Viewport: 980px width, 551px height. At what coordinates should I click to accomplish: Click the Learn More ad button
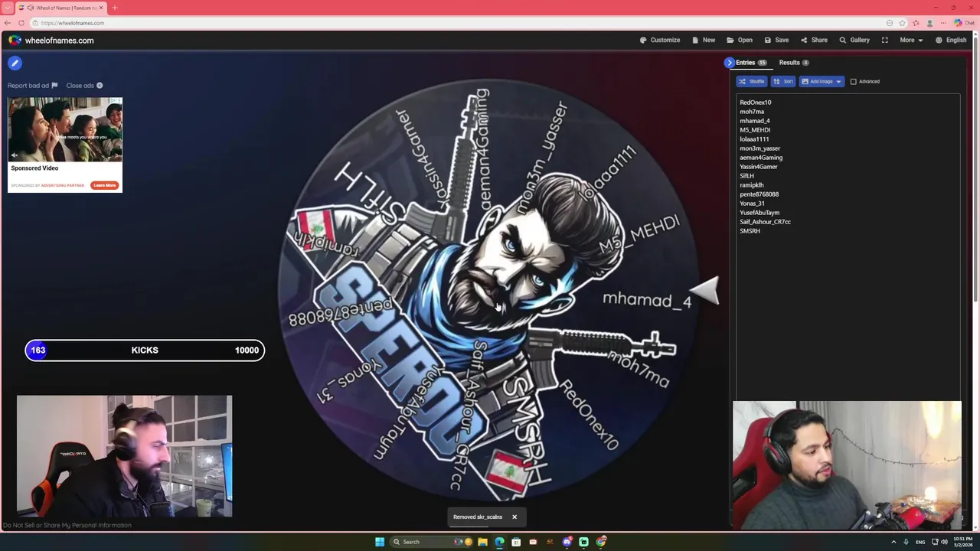(105, 185)
